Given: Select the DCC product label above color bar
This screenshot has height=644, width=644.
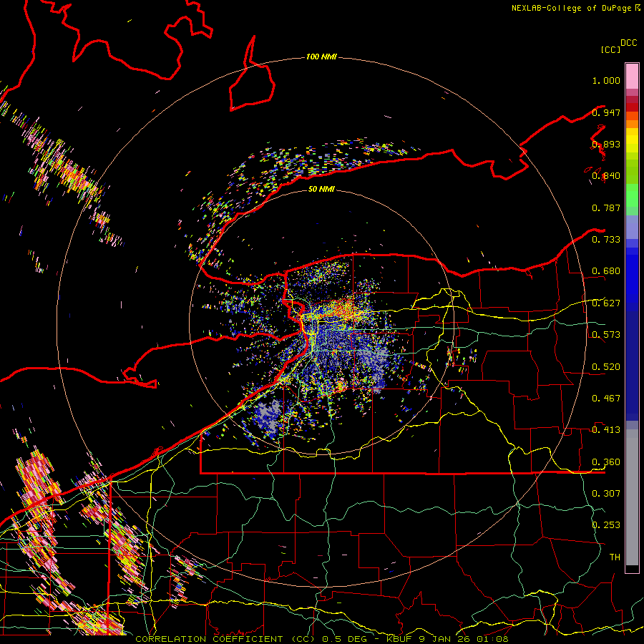Looking at the screenshot, I should (x=628, y=43).
